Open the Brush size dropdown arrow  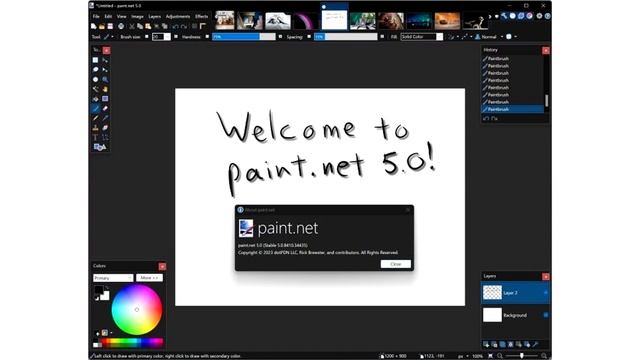coord(167,37)
